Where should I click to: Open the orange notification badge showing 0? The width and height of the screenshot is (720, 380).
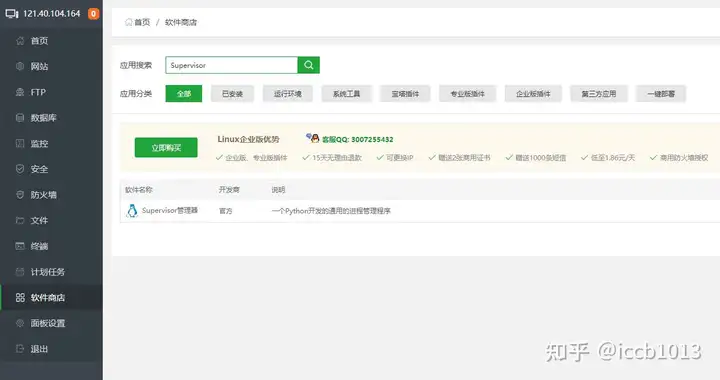pyautogui.click(x=93, y=14)
